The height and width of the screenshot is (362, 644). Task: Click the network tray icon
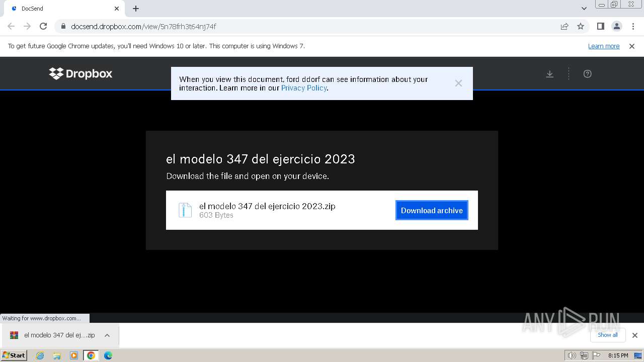click(x=584, y=355)
